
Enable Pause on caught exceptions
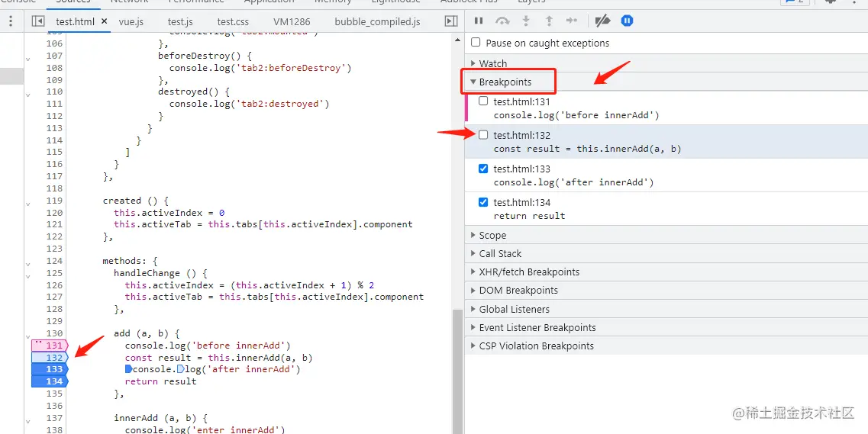476,43
